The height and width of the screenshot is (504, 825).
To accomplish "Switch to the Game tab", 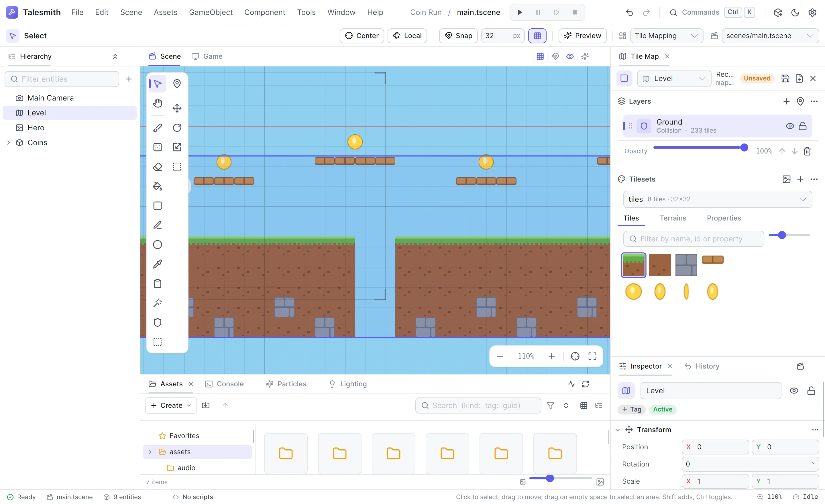I will (207, 56).
